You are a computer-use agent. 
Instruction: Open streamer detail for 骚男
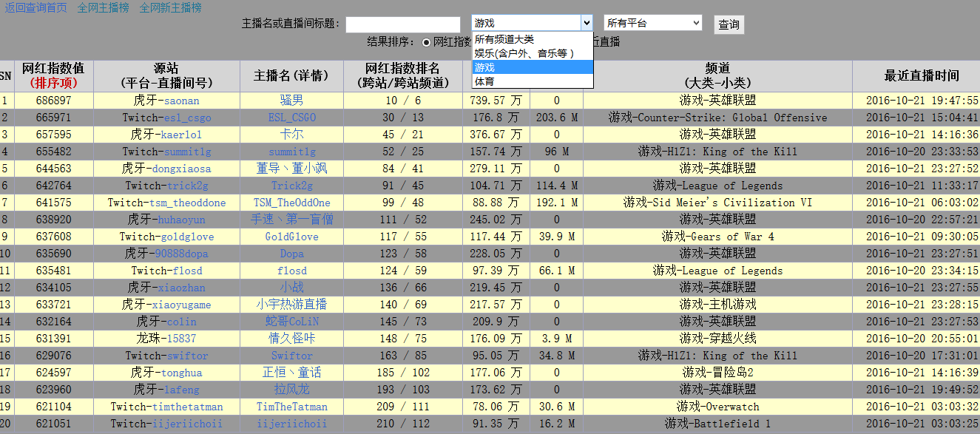[x=291, y=101]
